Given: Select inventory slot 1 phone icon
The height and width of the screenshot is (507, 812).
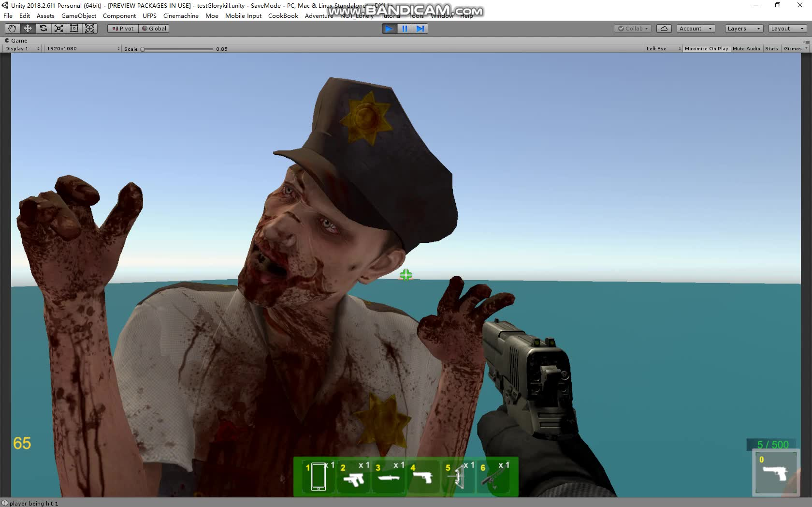Looking at the screenshot, I should click(x=318, y=476).
